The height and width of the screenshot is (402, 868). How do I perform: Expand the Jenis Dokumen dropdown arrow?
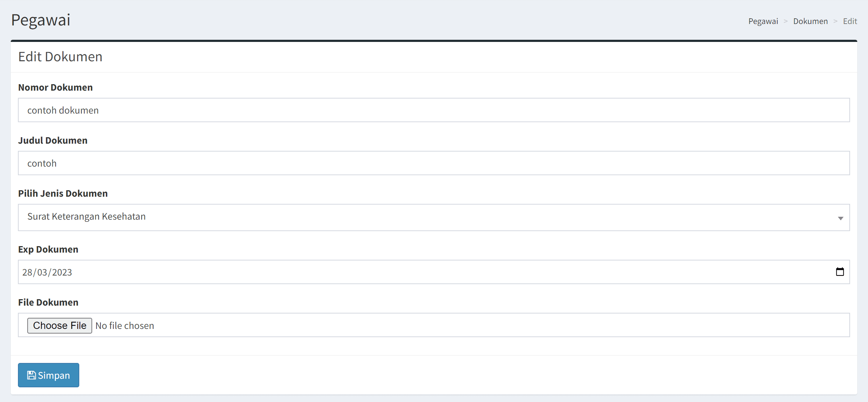pyautogui.click(x=840, y=218)
